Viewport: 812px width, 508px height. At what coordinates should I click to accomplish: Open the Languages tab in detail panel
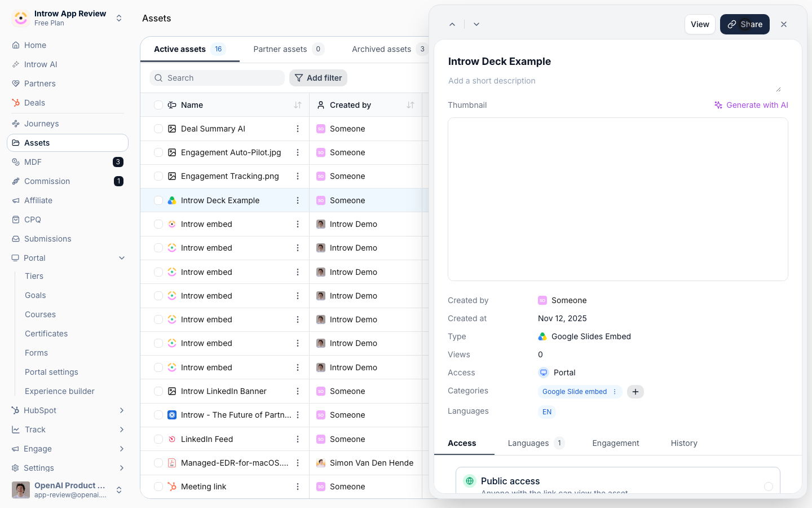coord(536,443)
